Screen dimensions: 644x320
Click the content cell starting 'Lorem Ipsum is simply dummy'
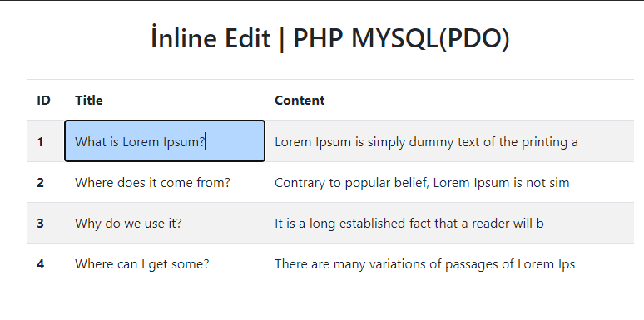pos(449,141)
